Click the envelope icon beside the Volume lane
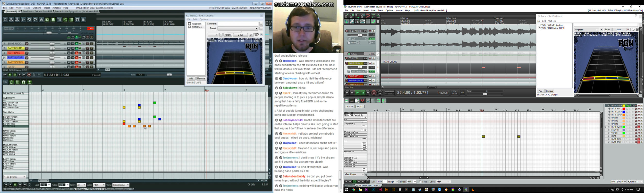Image resolution: width=644 pixels, height=193 pixels. point(378,54)
